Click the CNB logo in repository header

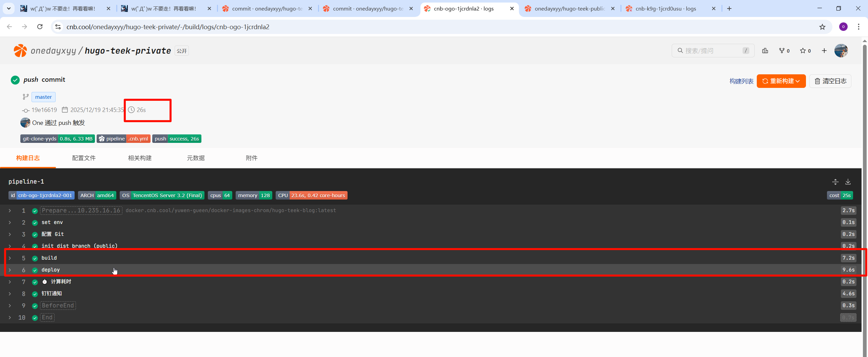[x=20, y=51]
